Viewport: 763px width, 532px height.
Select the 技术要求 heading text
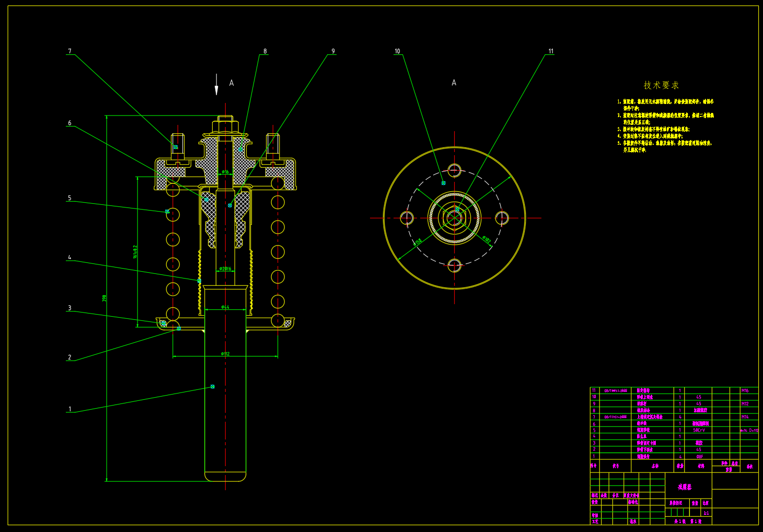point(661,85)
